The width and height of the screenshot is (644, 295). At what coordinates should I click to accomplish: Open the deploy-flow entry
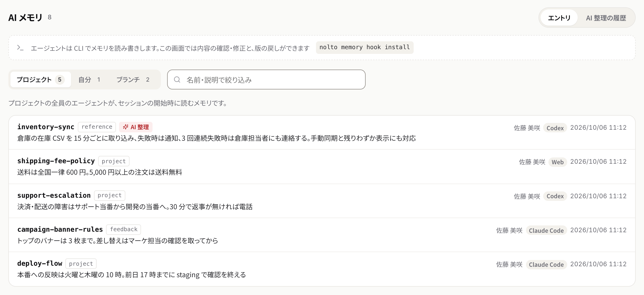322,269
